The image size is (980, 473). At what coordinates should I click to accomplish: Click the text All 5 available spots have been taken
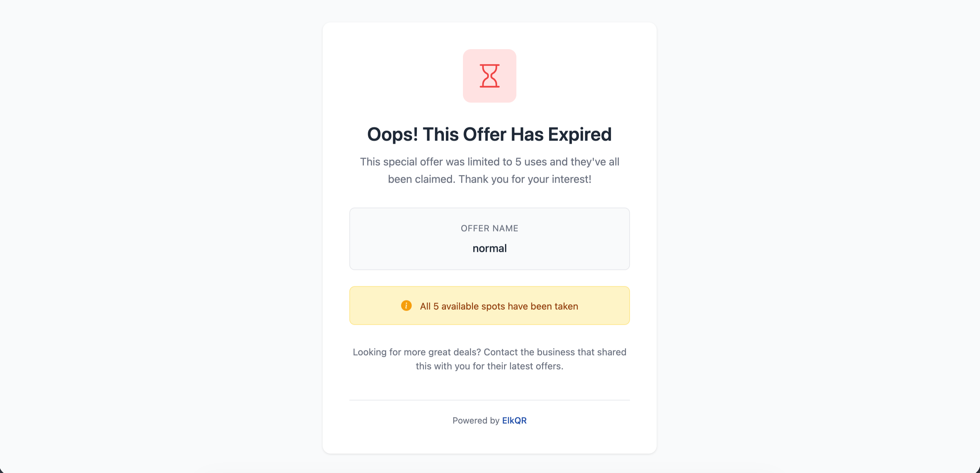pos(498,306)
